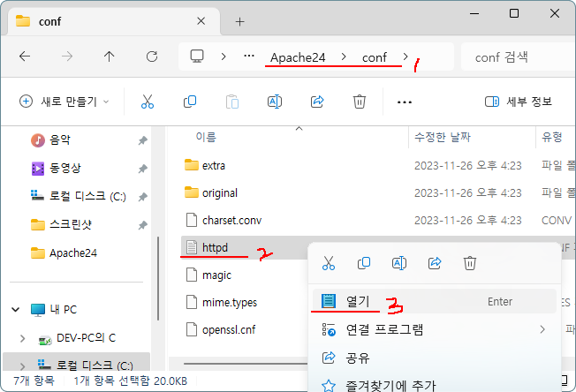576x392 pixels.
Task: Open 동영상 in the navigation pane
Action: pyautogui.click(x=64, y=169)
